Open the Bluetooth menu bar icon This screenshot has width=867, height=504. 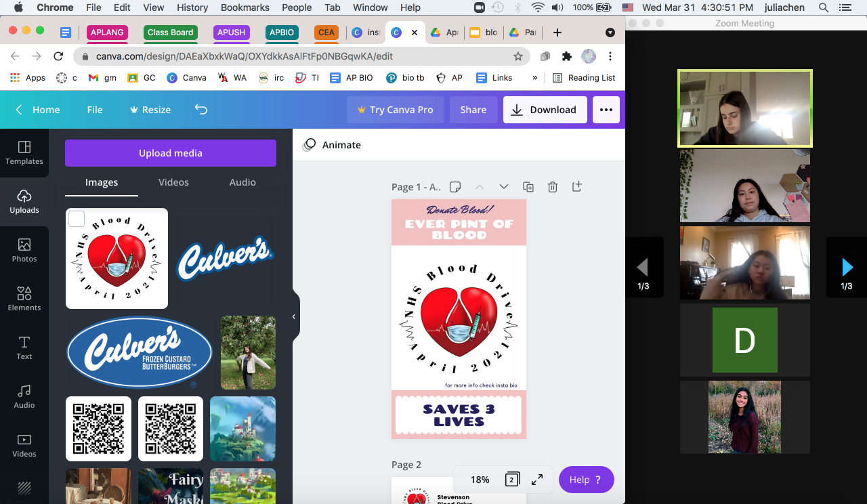[517, 7]
